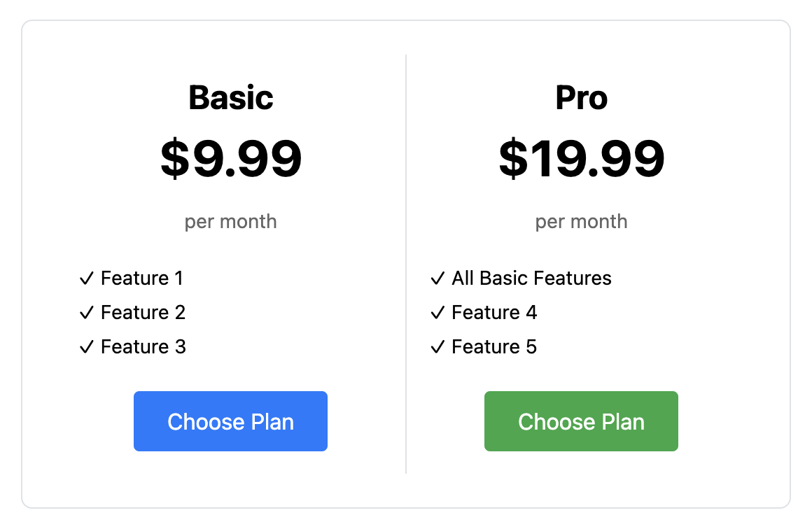This screenshot has width=812, height=529.
Task: Click the checkmark beside All Basic Features
Action: 437,278
